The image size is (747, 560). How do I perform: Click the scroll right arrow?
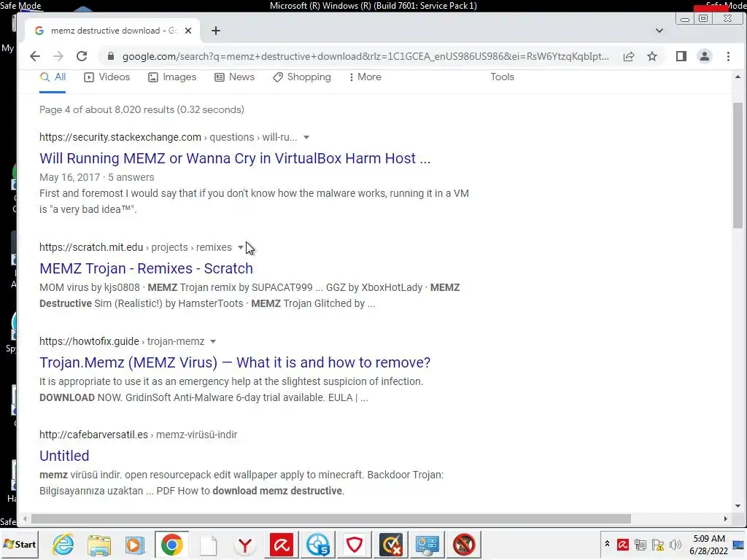(725, 518)
